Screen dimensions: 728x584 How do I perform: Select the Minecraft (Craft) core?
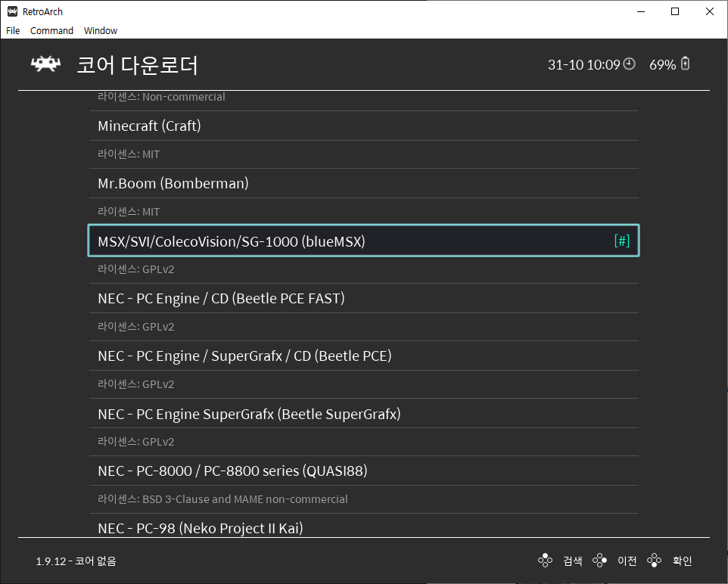pyautogui.click(x=364, y=126)
